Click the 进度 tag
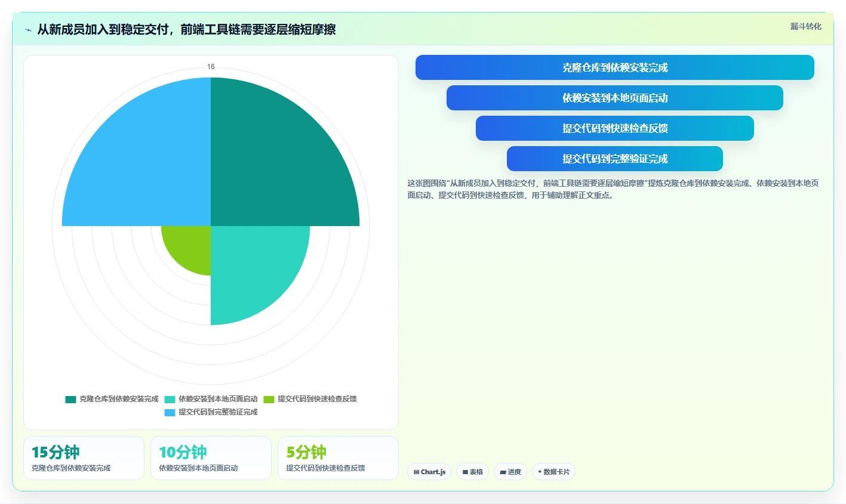Viewport: 846px width, 504px height. coord(510,472)
